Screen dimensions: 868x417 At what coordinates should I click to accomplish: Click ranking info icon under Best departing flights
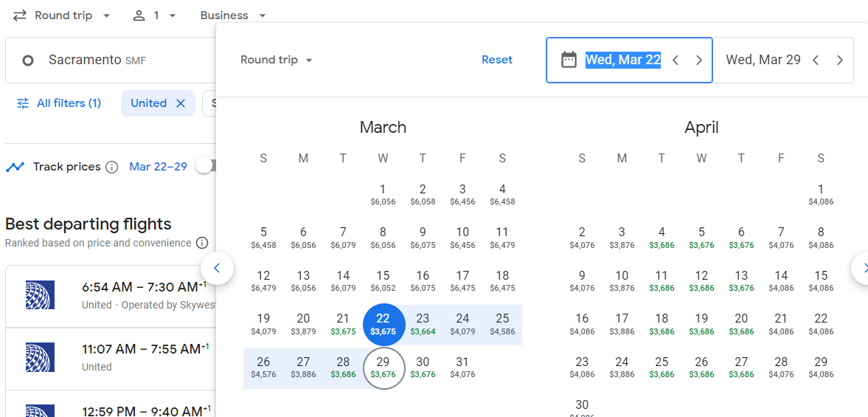point(202,243)
